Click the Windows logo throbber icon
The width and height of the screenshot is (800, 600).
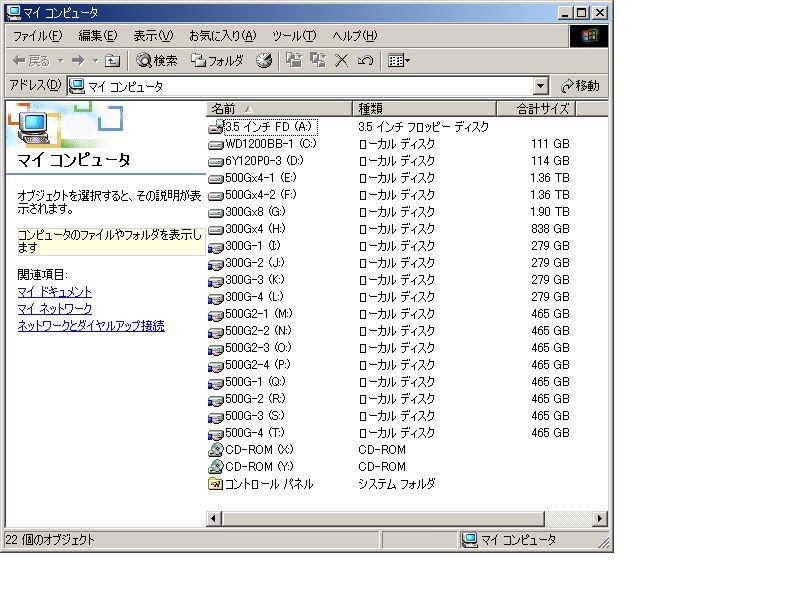pyautogui.click(x=589, y=36)
